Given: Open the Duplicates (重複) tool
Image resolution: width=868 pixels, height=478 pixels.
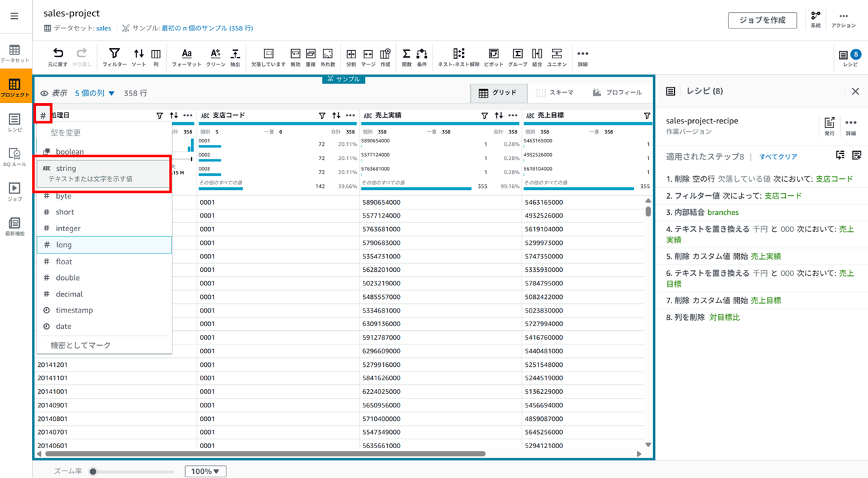Looking at the screenshot, I should pyautogui.click(x=311, y=57).
